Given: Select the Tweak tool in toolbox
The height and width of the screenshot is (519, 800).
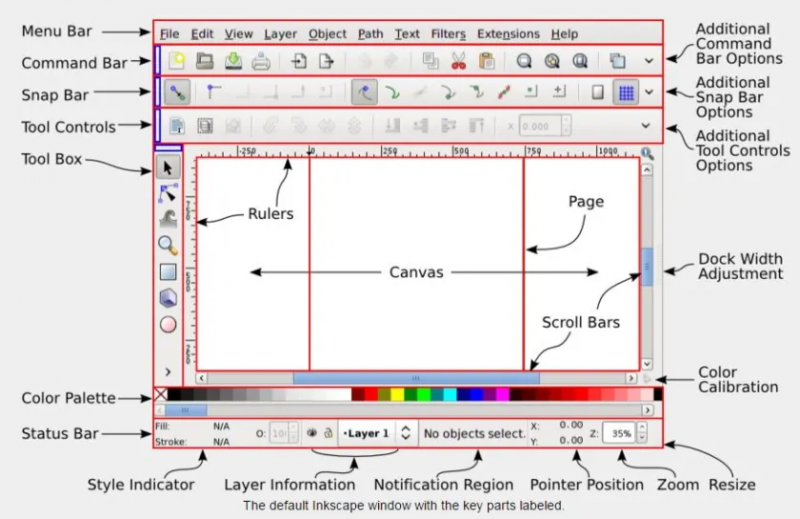Looking at the screenshot, I should click(168, 219).
